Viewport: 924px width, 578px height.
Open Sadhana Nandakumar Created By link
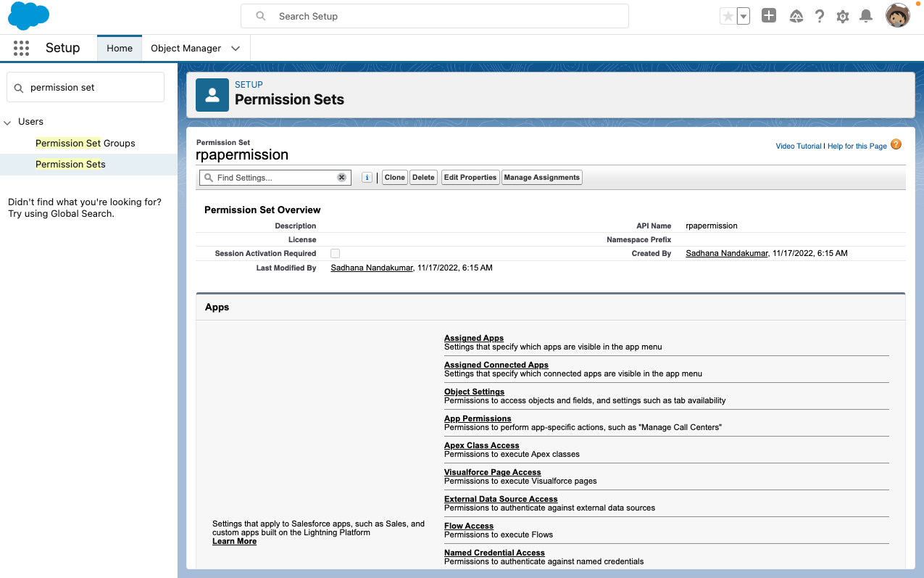click(x=726, y=253)
